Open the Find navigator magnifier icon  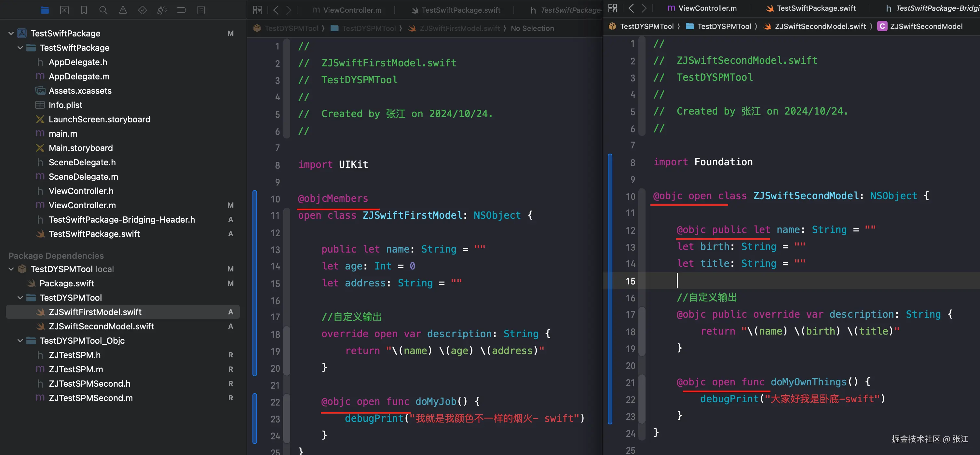[103, 10]
